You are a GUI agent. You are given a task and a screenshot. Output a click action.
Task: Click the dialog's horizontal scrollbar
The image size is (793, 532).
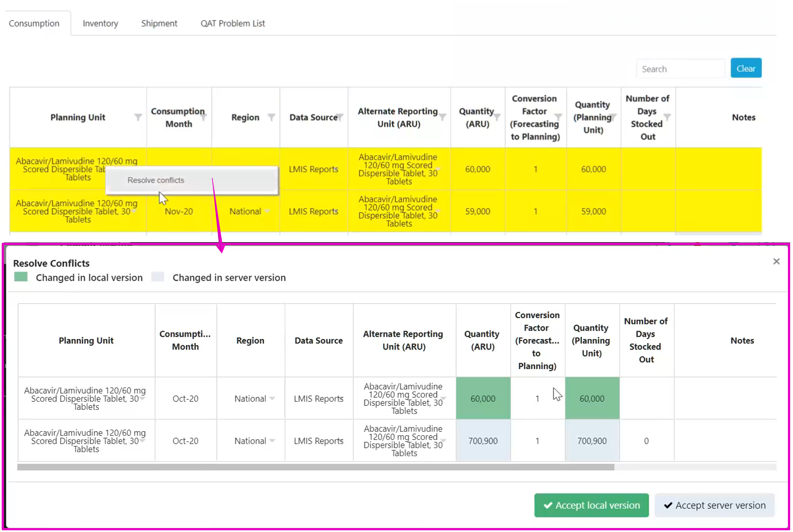coord(316,467)
